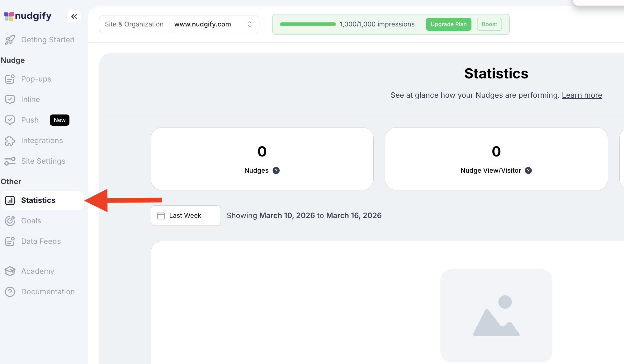This screenshot has height=364, width=624.
Task: Click the Getting Started rocket icon
Action: [10, 40]
